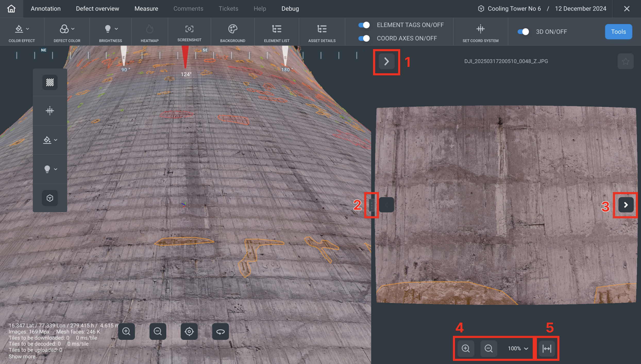The image size is (641, 364).
Task: Disable the Coord Axes switch
Action: 364,38
